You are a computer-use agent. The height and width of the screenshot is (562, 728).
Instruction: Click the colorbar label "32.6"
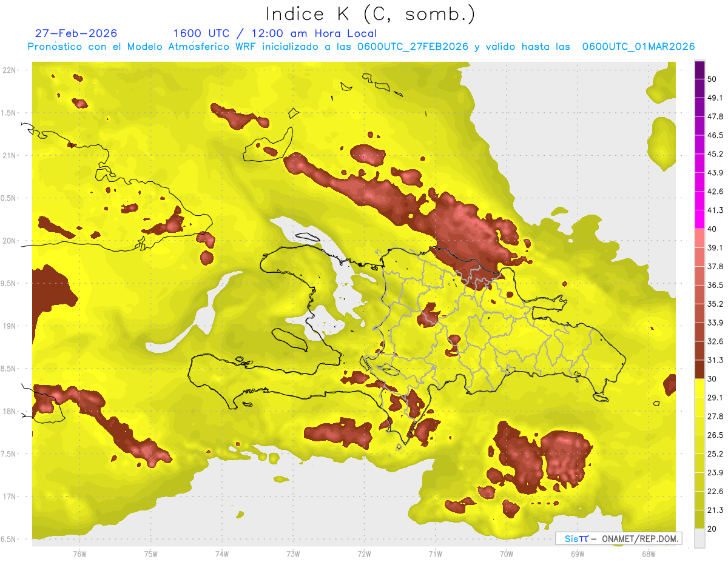pos(715,341)
